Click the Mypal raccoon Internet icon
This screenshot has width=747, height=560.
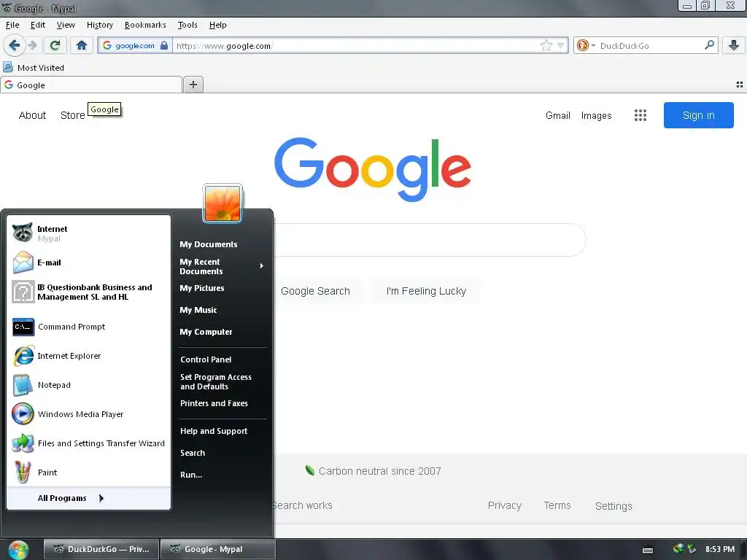point(23,233)
